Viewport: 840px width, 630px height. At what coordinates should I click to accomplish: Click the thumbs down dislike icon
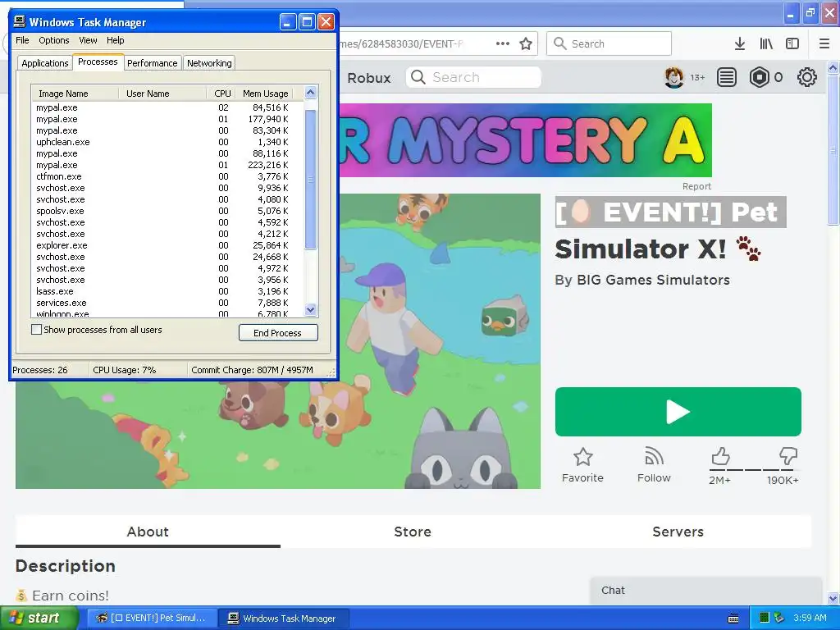tap(788, 456)
